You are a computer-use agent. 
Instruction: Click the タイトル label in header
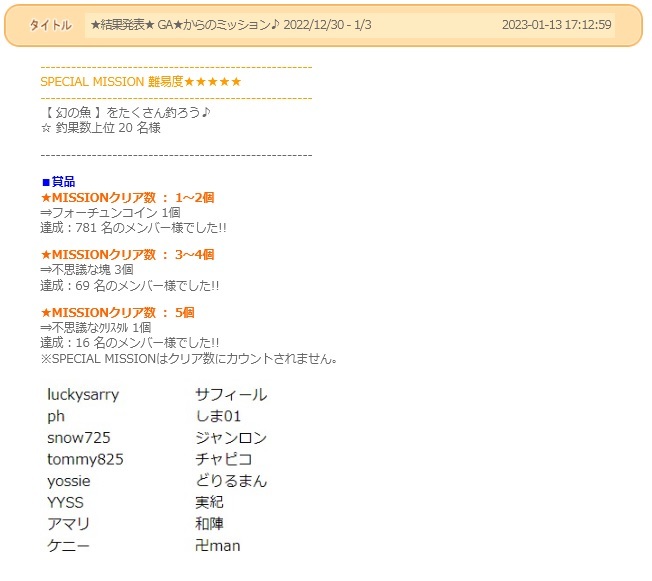point(50,25)
